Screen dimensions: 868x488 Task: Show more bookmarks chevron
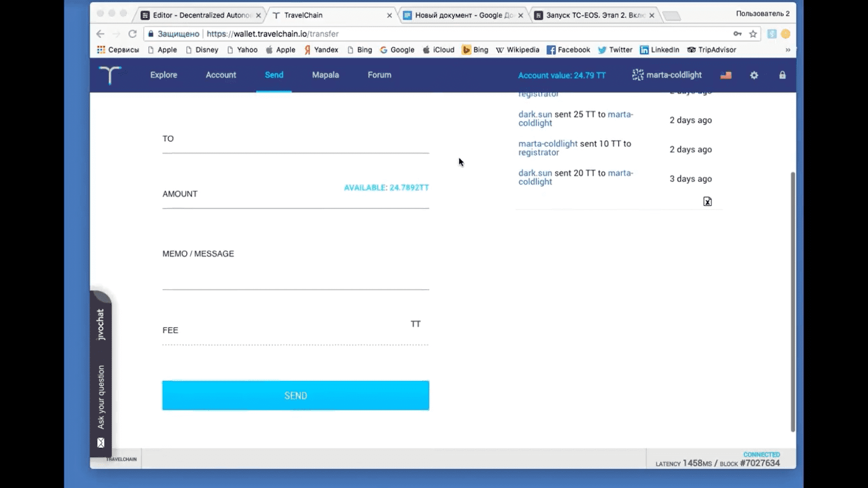point(788,50)
